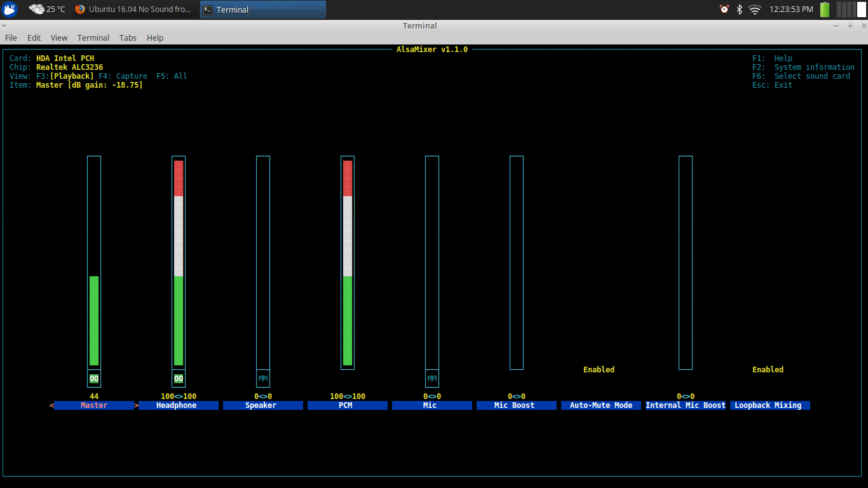Select the Terminal taskbar button

coord(262,10)
